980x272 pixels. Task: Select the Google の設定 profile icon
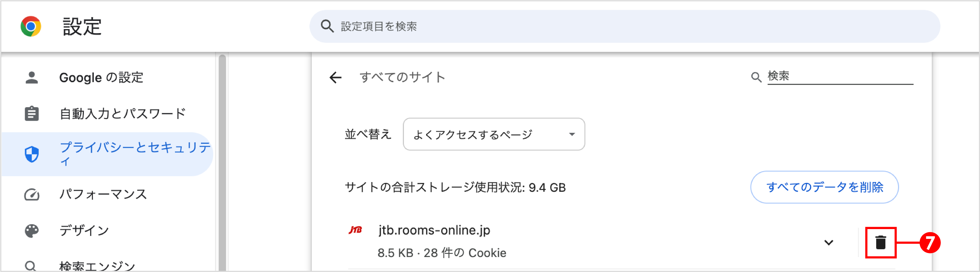32,77
